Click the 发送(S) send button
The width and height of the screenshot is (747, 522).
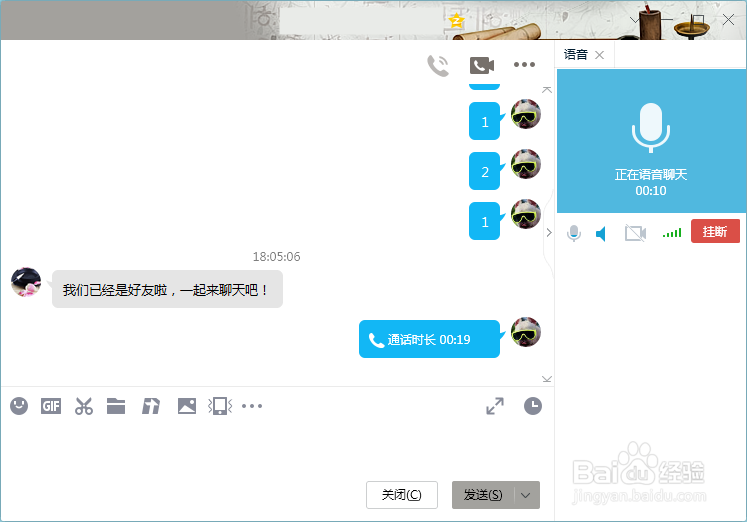click(x=483, y=495)
